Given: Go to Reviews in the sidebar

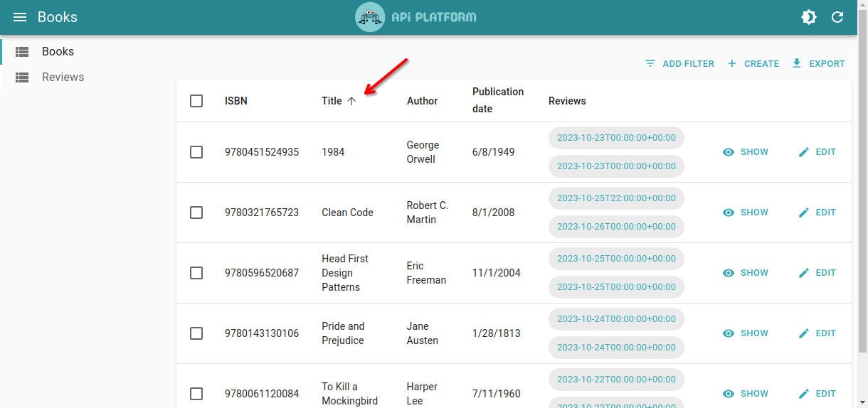Looking at the screenshot, I should 63,77.
